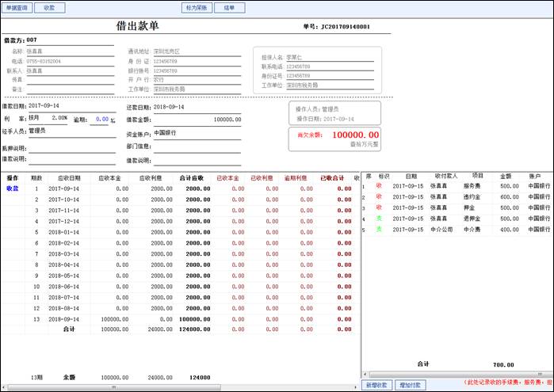Open the 利率 period dropdown showing 按月

(x=40, y=118)
